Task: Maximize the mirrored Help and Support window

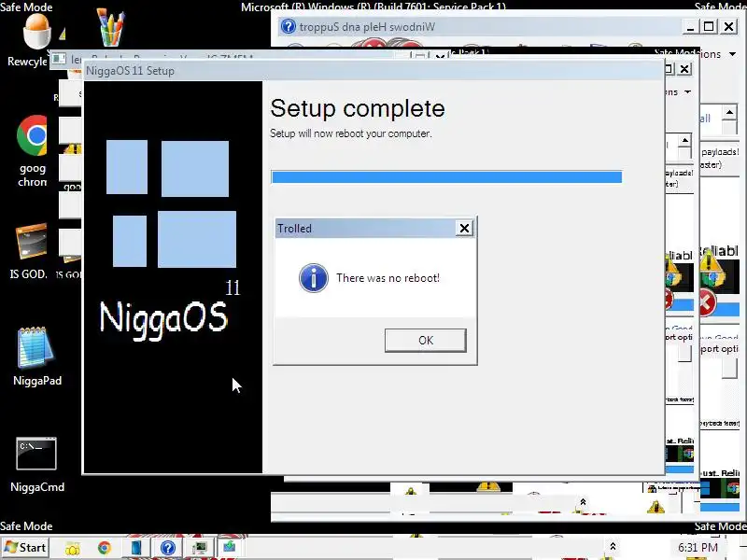Action: [x=709, y=27]
